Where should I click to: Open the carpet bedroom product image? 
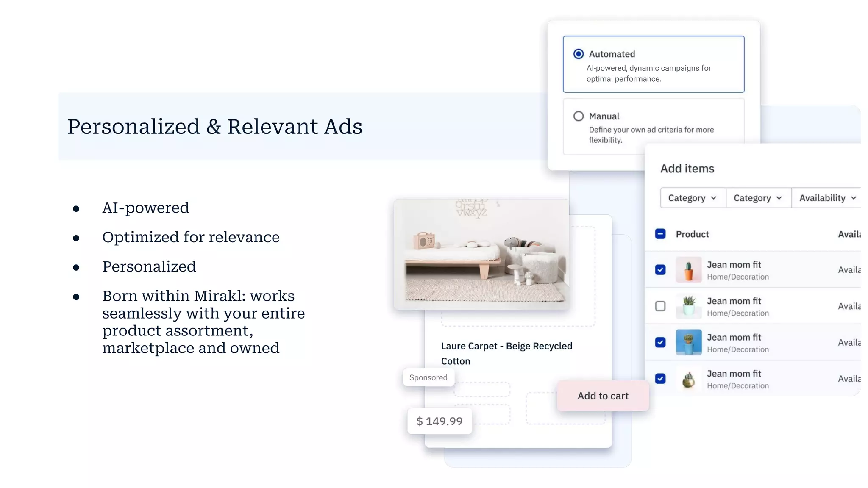481,254
